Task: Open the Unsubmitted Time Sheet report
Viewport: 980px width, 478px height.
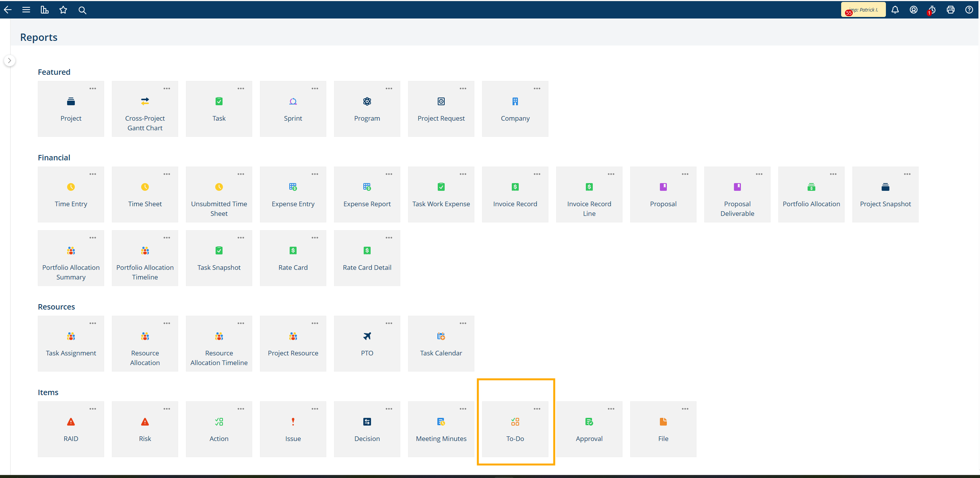Action: 219,194
